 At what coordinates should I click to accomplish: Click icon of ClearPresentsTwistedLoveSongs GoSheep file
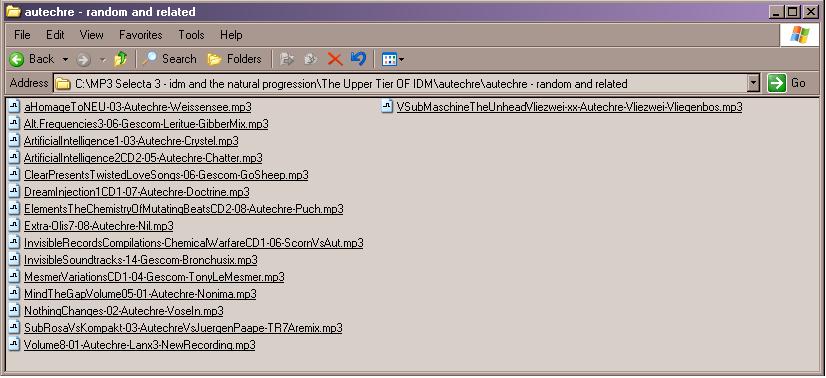[15, 174]
